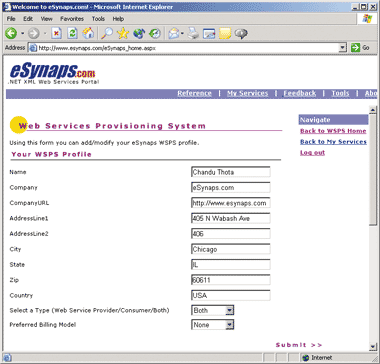Viewport: 380px width, 364px height.
Task: Follow the My Services navigation link
Action: 247,94
